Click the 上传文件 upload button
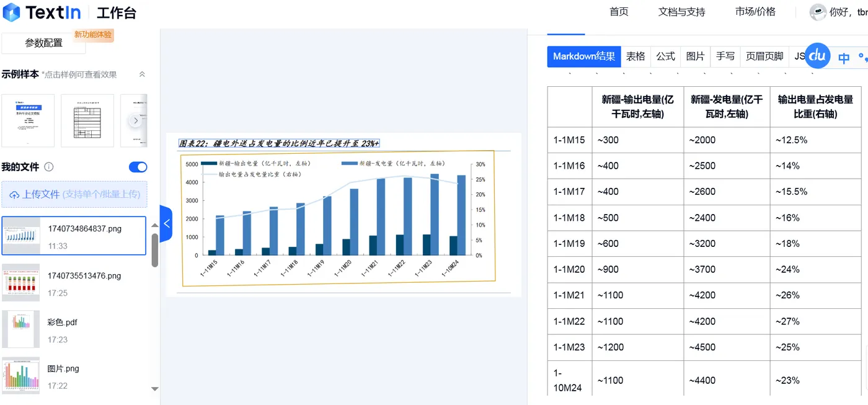The height and width of the screenshot is (405, 868). tap(74, 194)
